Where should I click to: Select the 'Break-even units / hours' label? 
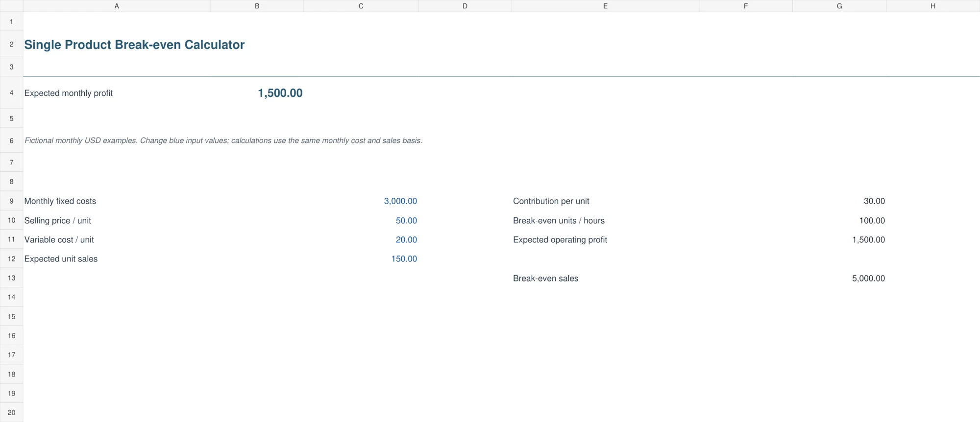tap(559, 221)
